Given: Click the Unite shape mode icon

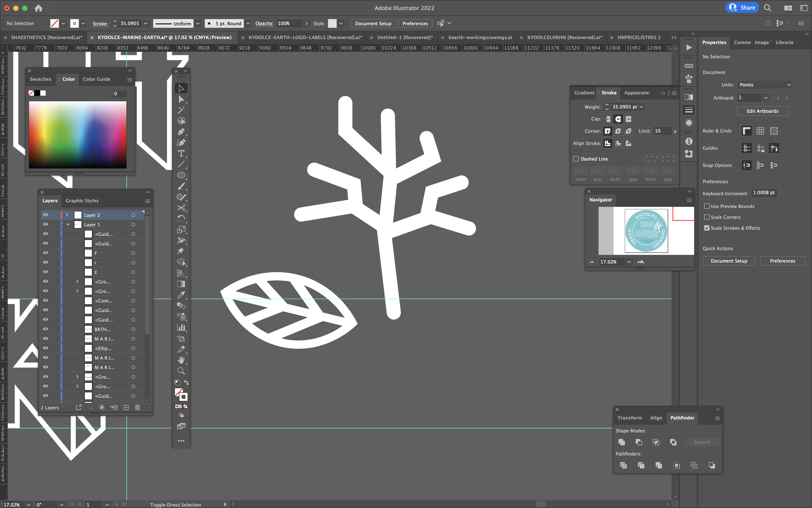Looking at the screenshot, I should 622,442.
